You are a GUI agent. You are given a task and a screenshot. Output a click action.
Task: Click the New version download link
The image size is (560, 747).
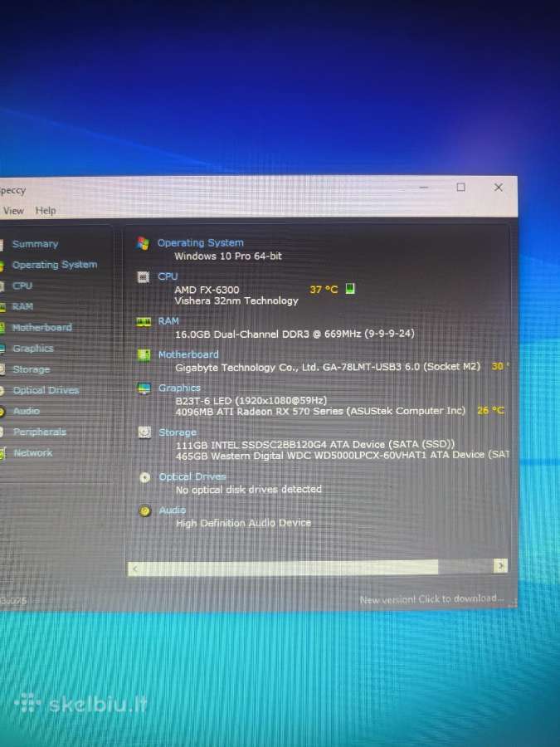(x=431, y=598)
